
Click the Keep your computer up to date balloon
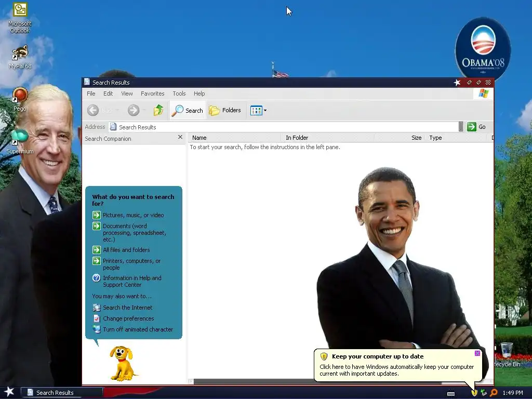pyautogui.click(x=397, y=365)
